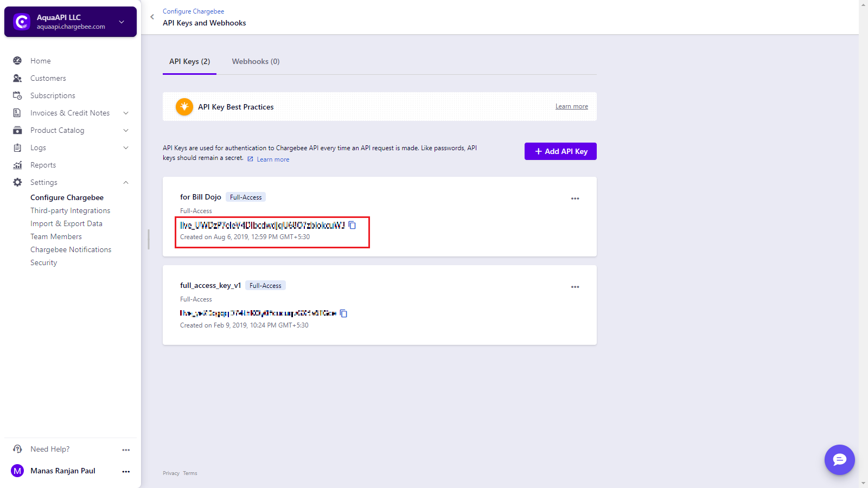Open Security settings
The width and height of the screenshot is (868, 488).
click(44, 262)
